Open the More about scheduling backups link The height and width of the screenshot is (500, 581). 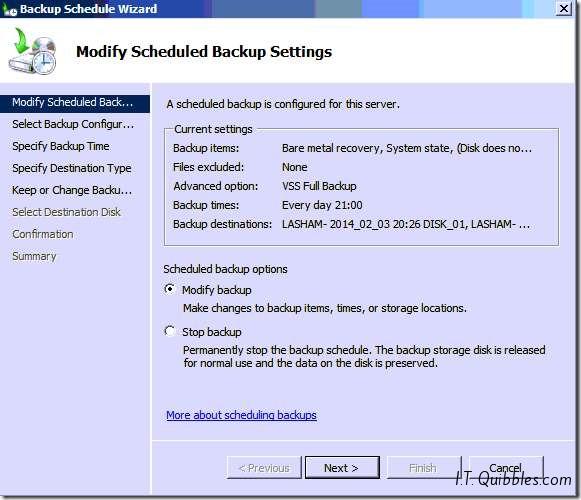241,415
